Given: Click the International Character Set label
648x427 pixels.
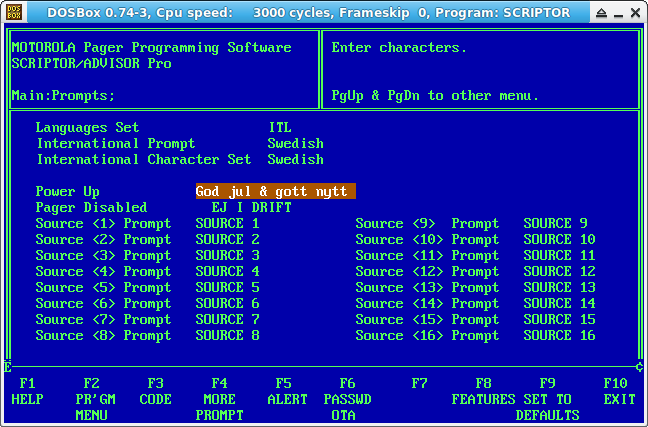Looking at the screenshot, I should click(x=143, y=160).
